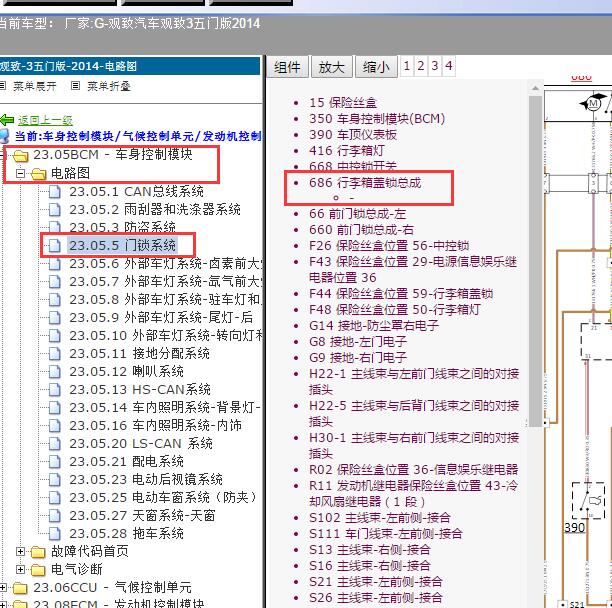This screenshot has height=608, width=612.
Task: Select component 350 车身控制模块(BCM)
Action: [x=377, y=119]
